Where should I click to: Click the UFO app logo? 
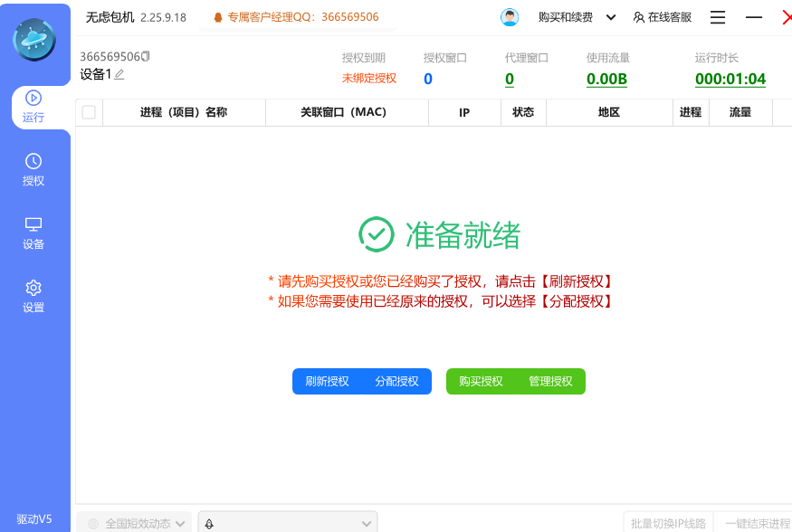tap(34, 40)
